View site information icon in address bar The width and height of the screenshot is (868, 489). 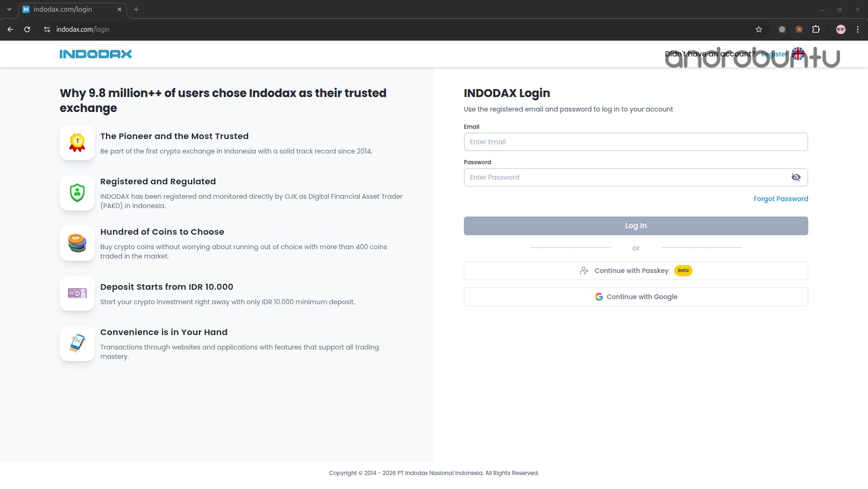(x=47, y=29)
